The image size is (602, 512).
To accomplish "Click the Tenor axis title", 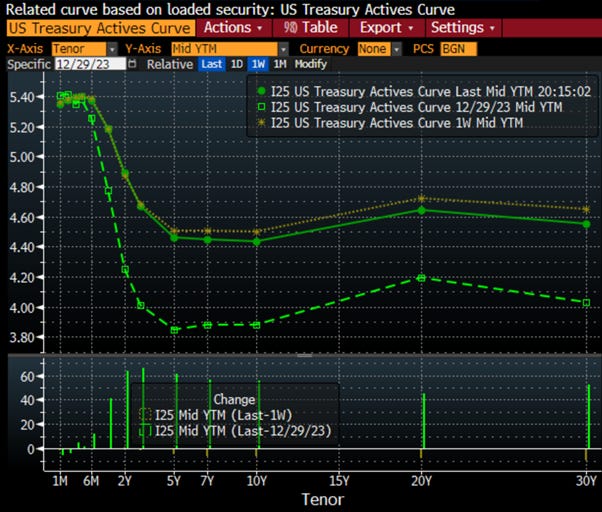I will click(x=323, y=500).
